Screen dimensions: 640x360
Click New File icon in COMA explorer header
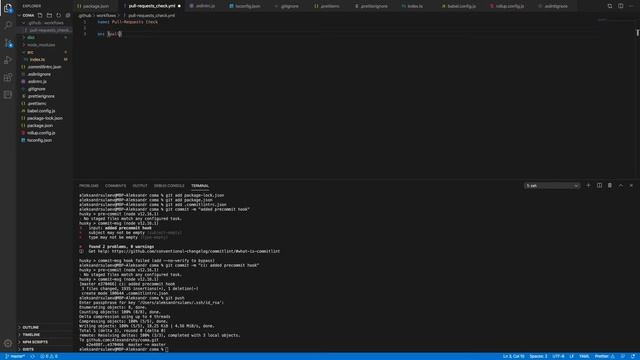point(40,15)
